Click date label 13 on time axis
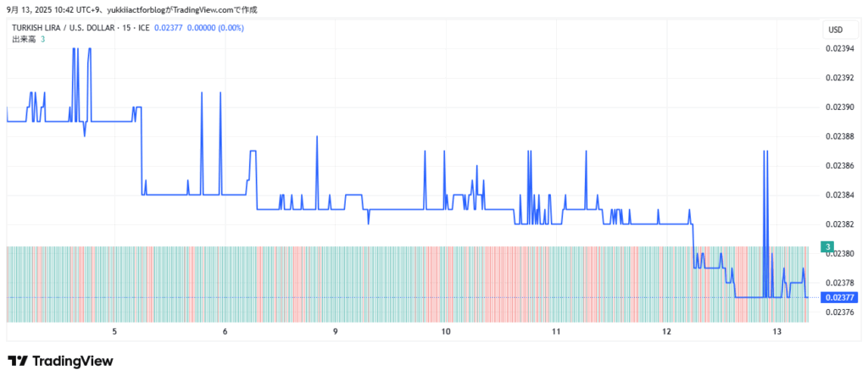The image size is (868, 381). pos(776,332)
